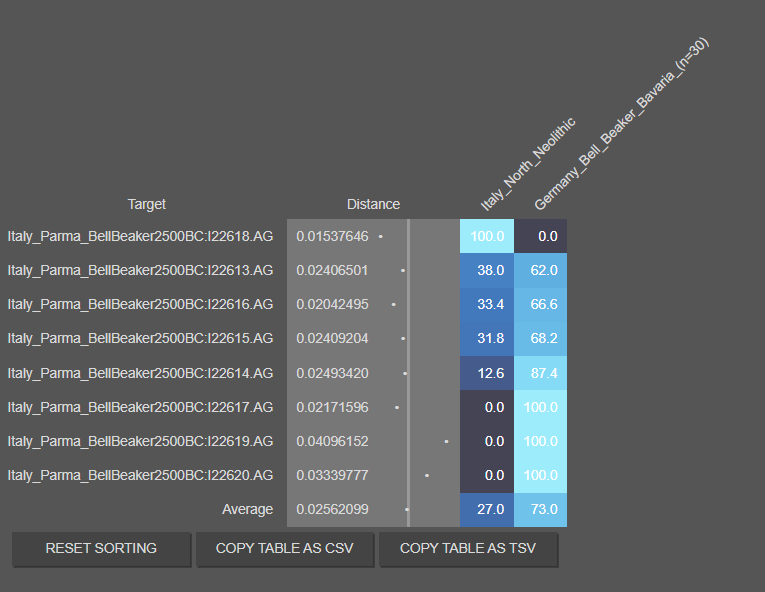Click the 100.0 Italy_North_Neolithic cell

coord(487,237)
